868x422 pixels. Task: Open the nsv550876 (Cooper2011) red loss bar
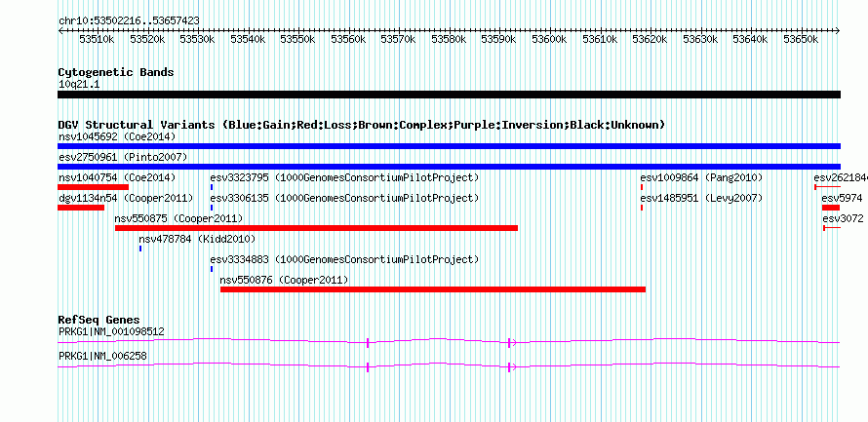(433, 289)
